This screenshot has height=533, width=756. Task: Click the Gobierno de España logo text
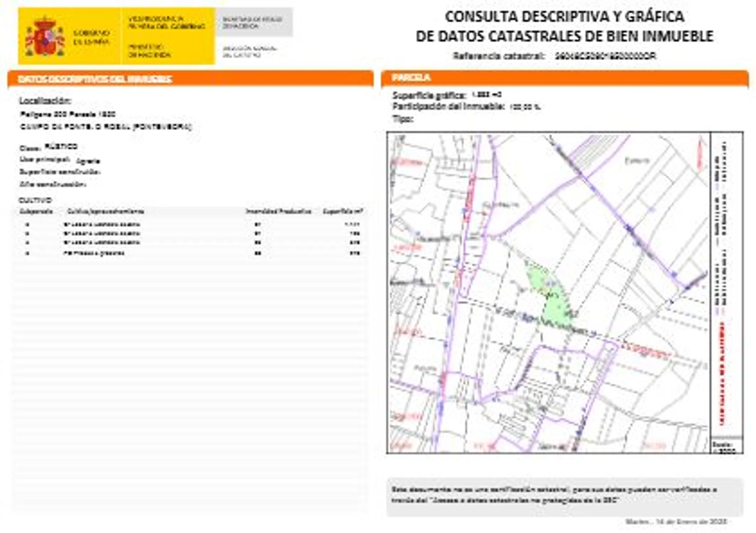(x=91, y=37)
